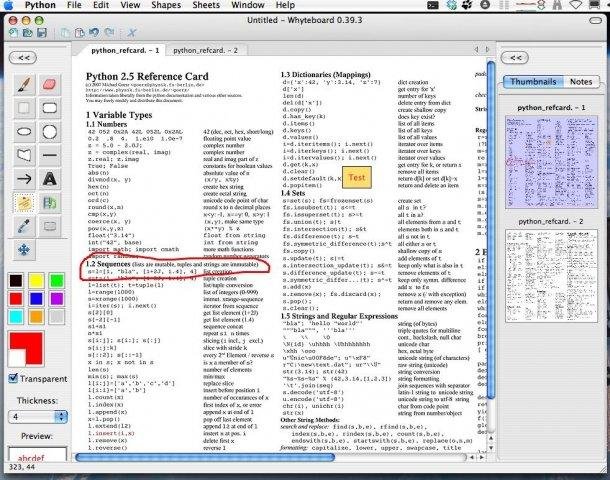Click the canvas horizontal scrollbar thumb

click(205, 457)
